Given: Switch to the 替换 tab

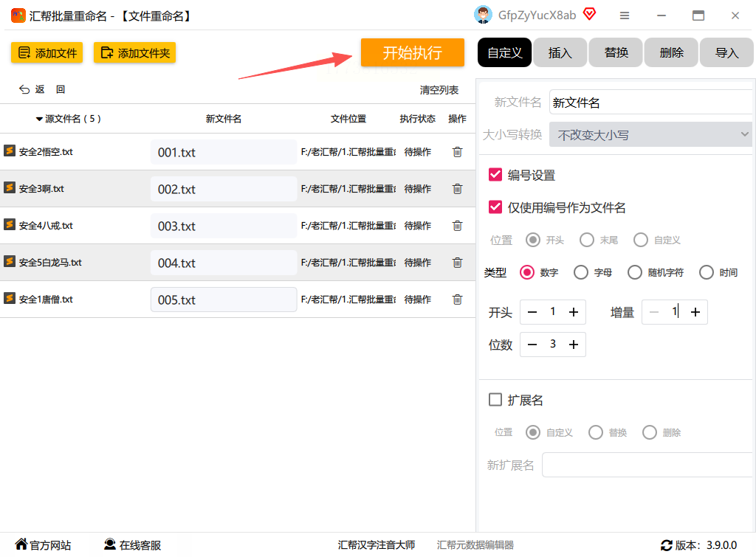Looking at the screenshot, I should tap(616, 52).
